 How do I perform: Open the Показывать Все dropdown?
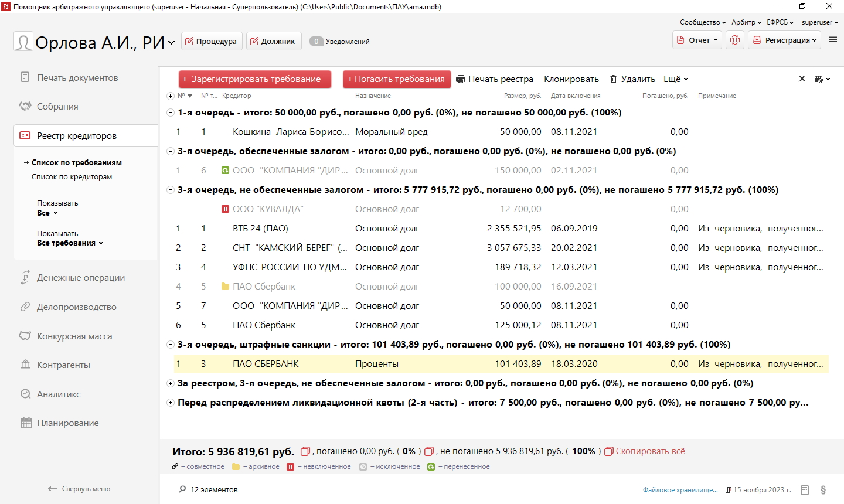(47, 213)
